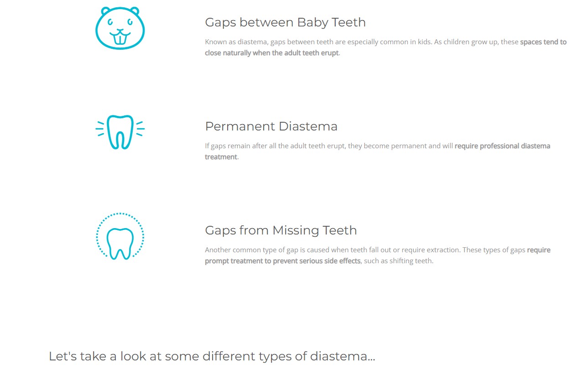Click bold 'prompt treatment to prevent serious side effects'
This screenshot has height=375, width=588.
click(x=282, y=261)
